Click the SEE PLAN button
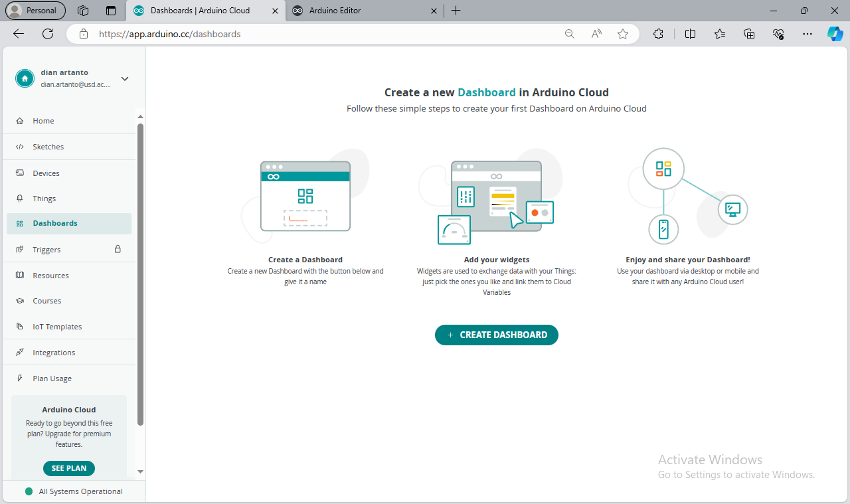 click(x=69, y=468)
